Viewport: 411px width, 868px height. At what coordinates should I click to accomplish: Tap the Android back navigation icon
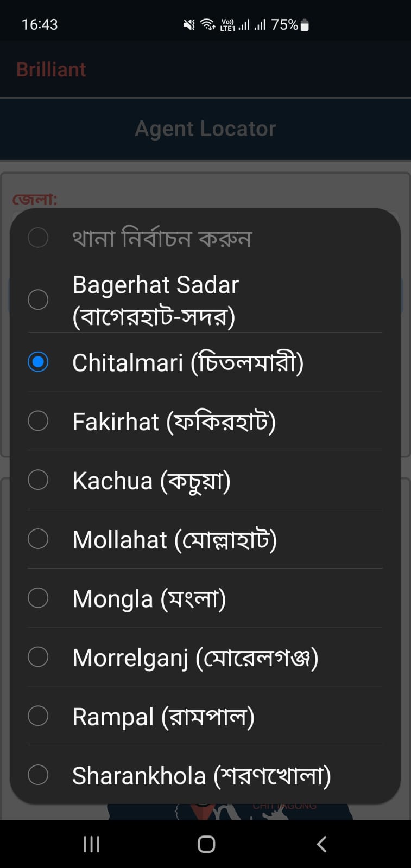(x=321, y=844)
